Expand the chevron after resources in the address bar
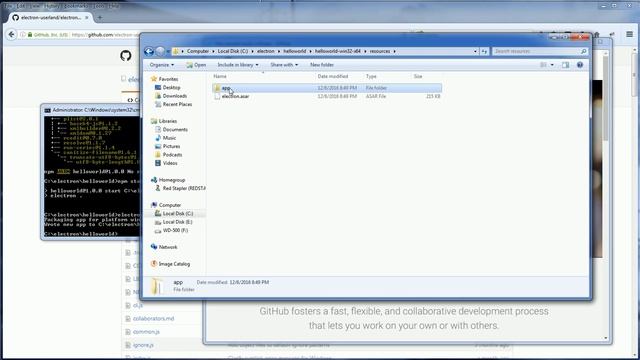The width and height of the screenshot is (640, 360). coord(394,51)
